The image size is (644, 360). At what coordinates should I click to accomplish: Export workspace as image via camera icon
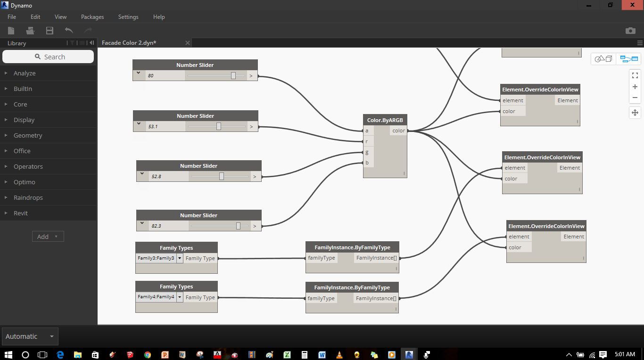[x=630, y=31]
